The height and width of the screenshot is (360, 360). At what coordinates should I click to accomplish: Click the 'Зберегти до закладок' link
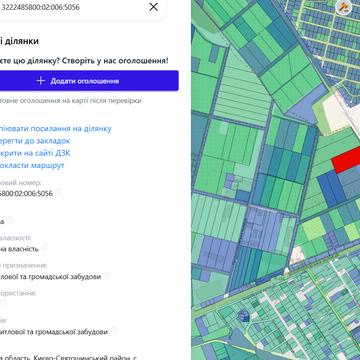pyautogui.click(x=35, y=141)
